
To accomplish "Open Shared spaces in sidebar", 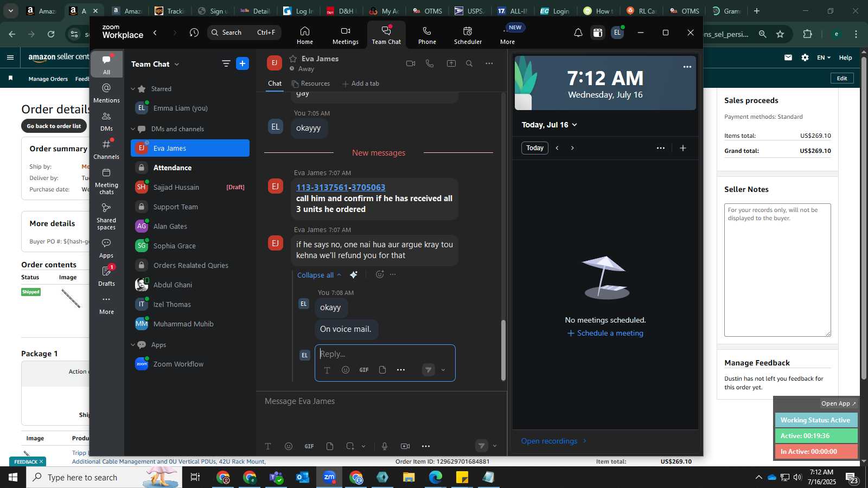I will (x=106, y=216).
